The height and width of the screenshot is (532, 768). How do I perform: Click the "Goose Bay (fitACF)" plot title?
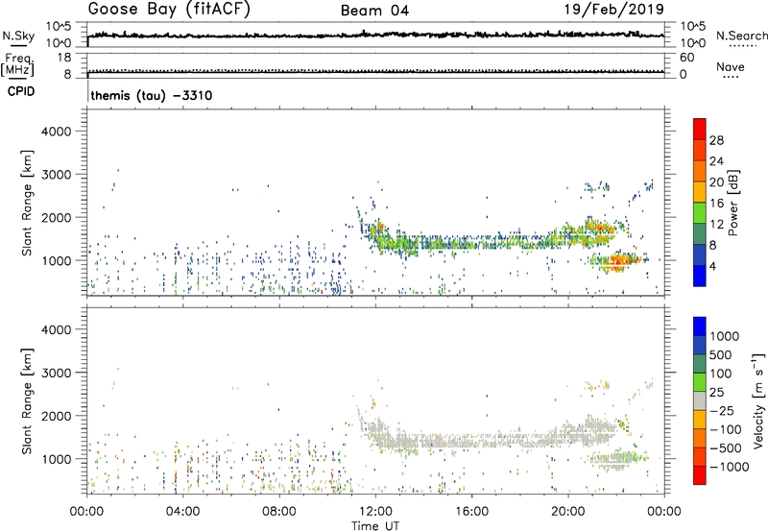pos(169,10)
